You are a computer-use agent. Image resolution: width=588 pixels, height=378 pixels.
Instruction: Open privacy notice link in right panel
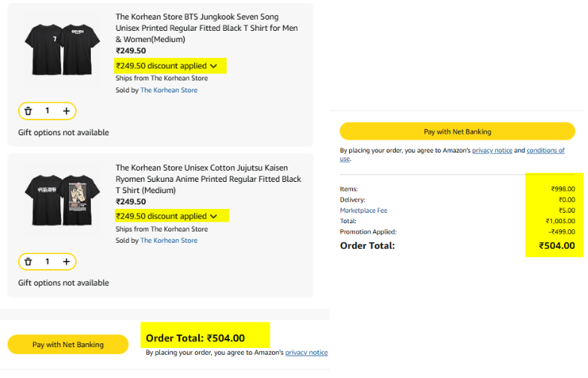[492, 150]
